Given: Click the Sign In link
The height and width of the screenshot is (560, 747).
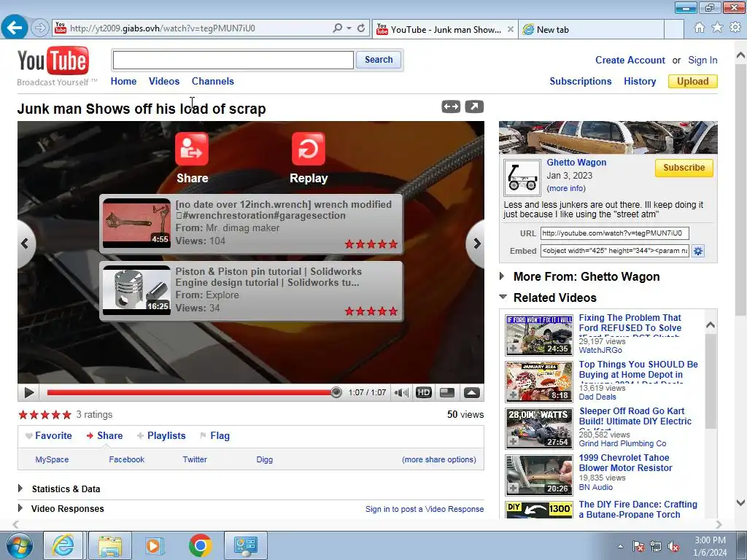Looking at the screenshot, I should [703, 60].
